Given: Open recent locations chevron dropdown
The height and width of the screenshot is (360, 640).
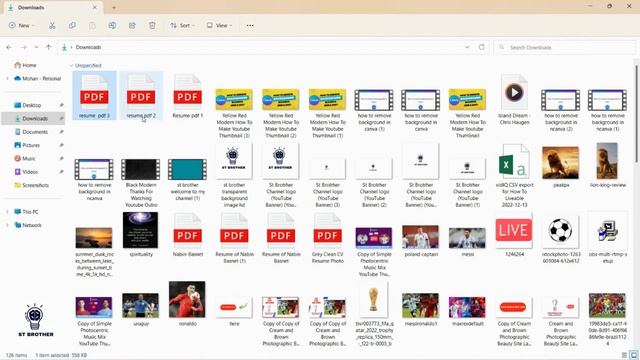Looking at the screenshot, I should click(36, 47).
